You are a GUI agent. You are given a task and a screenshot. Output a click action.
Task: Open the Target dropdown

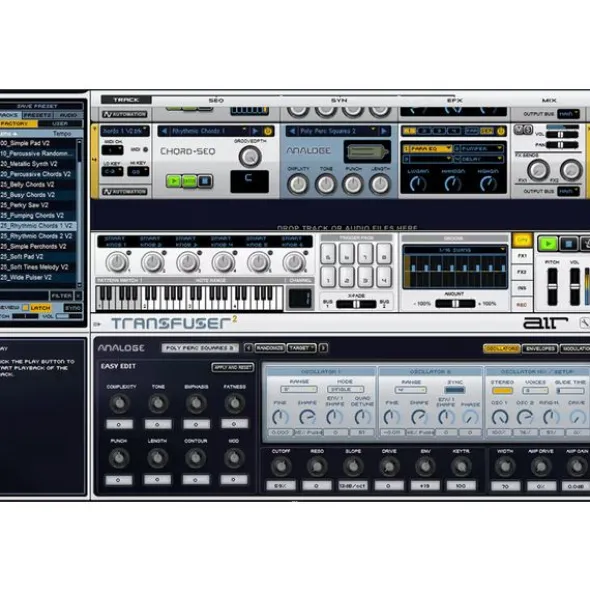click(301, 348)
